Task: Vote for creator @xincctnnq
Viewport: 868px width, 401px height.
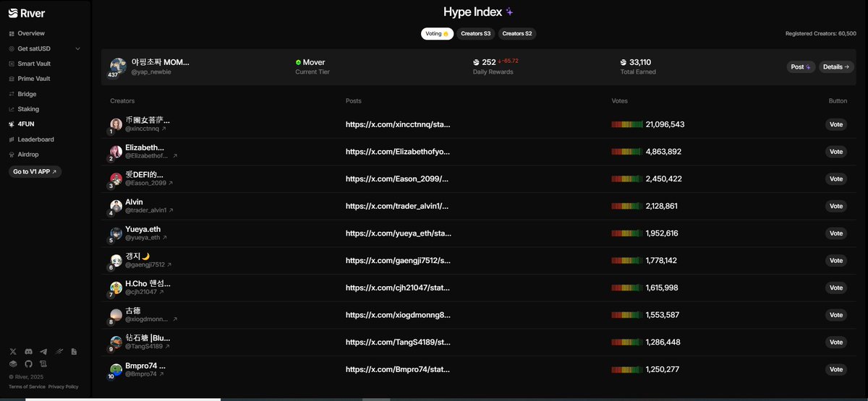Action: (836, 124)
